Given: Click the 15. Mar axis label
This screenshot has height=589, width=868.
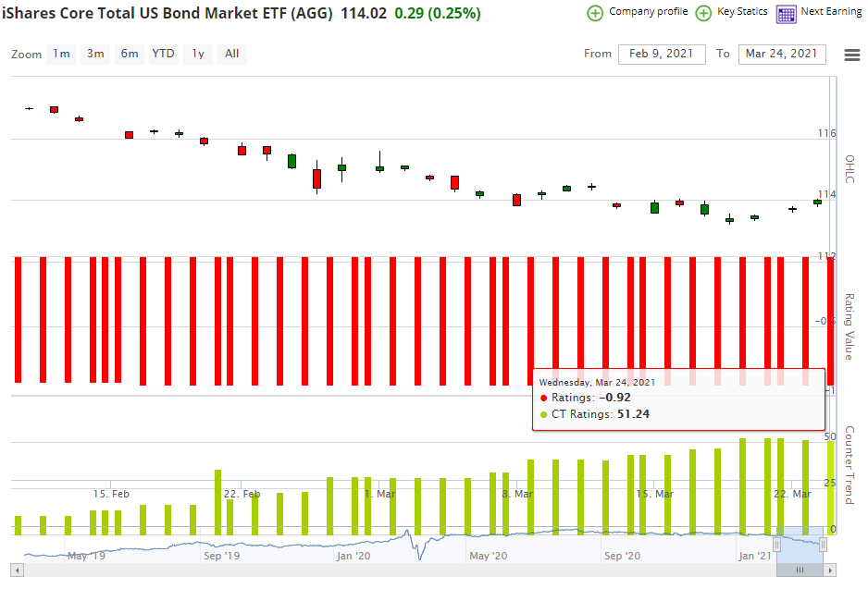Looking at the screenshot, I should point(655,494).
